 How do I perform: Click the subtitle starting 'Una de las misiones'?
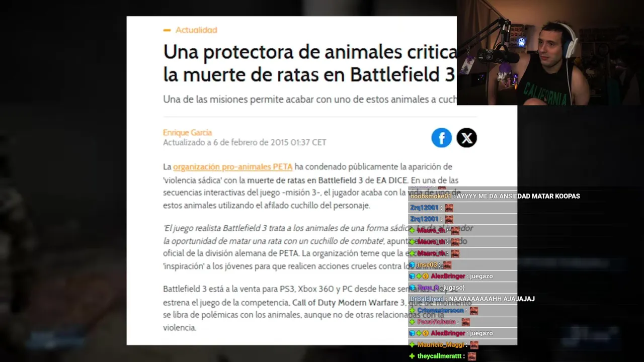pyautogui.click(x=310, y=100)
